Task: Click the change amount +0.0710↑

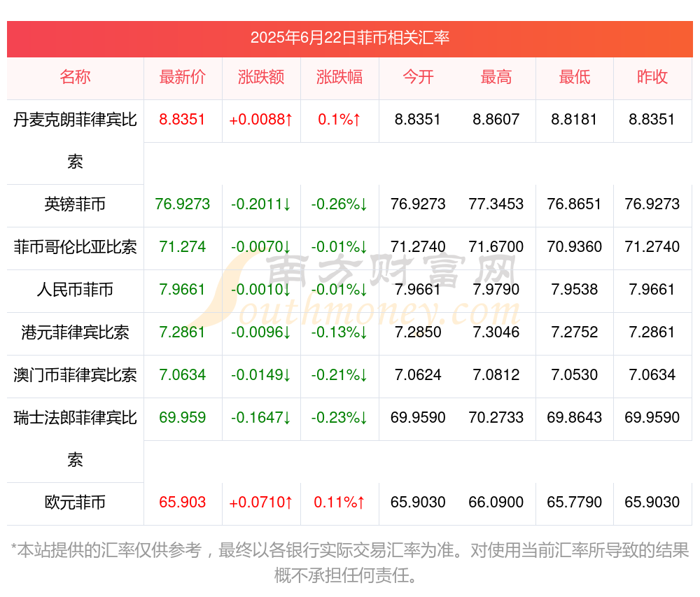Action: click(261, 502)
